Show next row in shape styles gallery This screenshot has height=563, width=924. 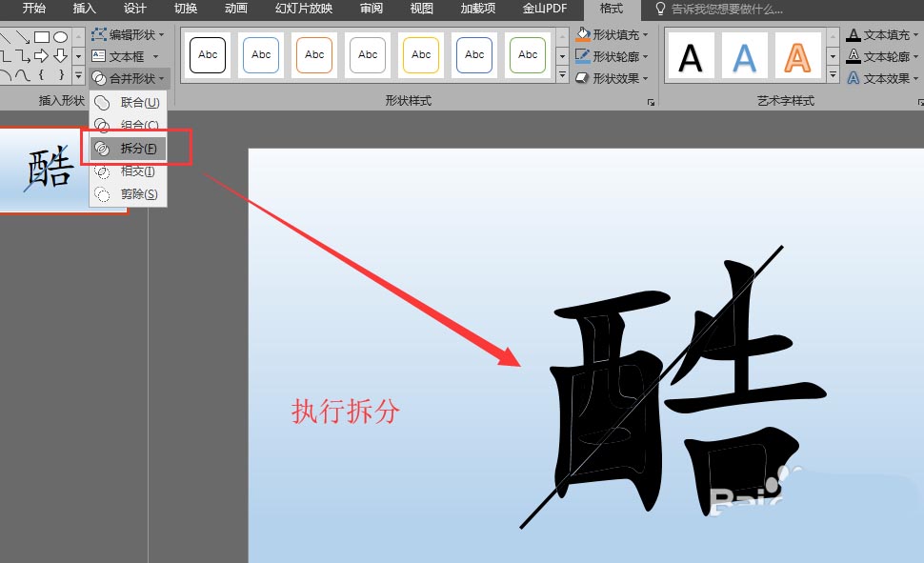tap(562, 56)
